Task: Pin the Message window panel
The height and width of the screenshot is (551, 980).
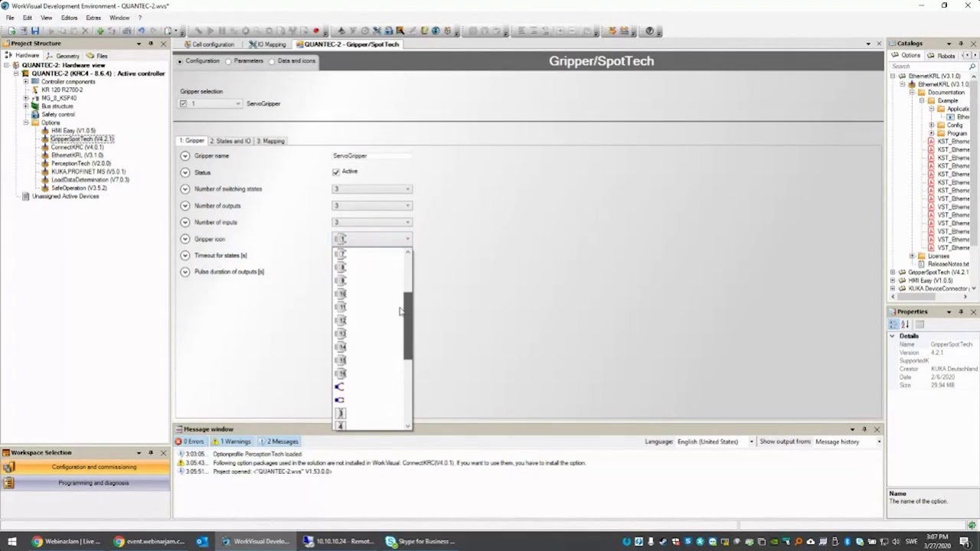Action: tap(864, 429)
